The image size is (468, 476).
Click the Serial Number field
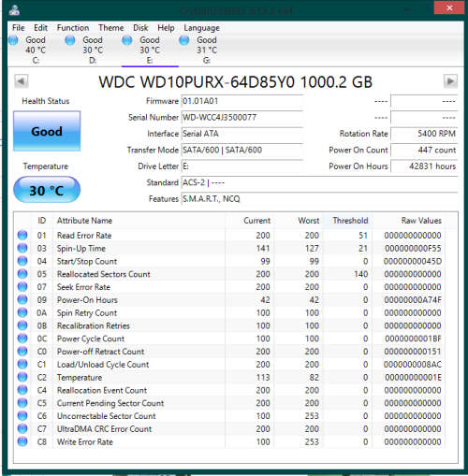[x=241, y=117]
